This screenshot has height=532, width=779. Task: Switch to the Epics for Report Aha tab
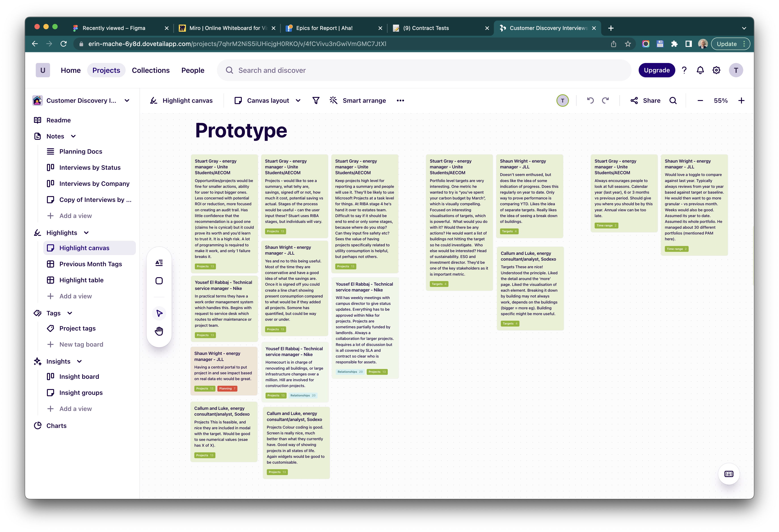click(x=334, y=28)
